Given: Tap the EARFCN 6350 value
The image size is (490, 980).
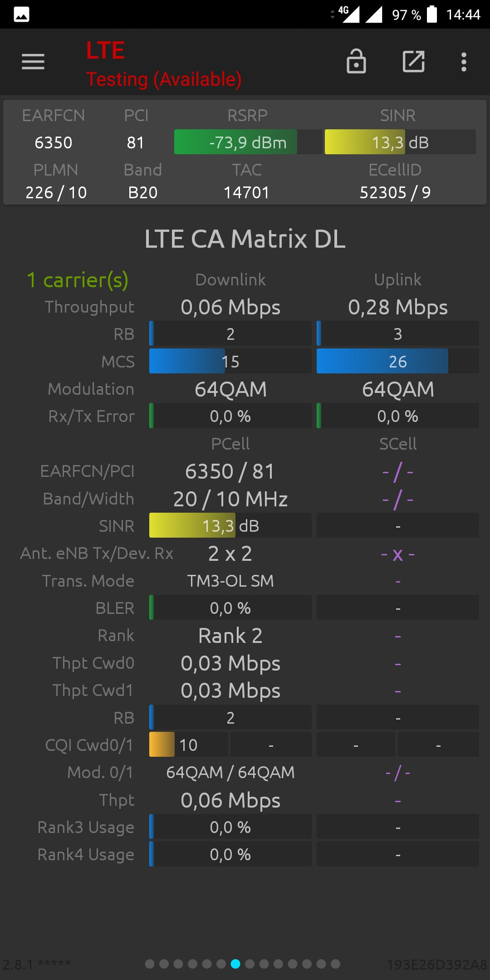Looking at the screenshot, I should [x=54, y=142].
